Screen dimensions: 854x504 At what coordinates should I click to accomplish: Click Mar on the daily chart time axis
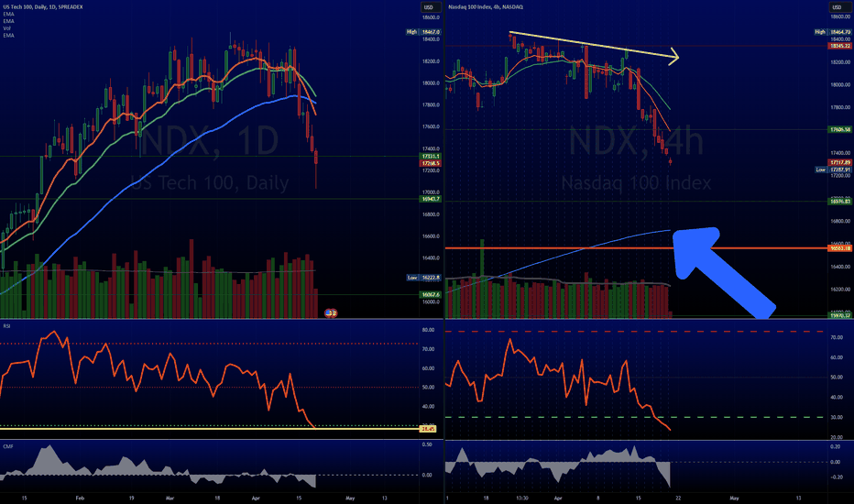click(170, 498)
